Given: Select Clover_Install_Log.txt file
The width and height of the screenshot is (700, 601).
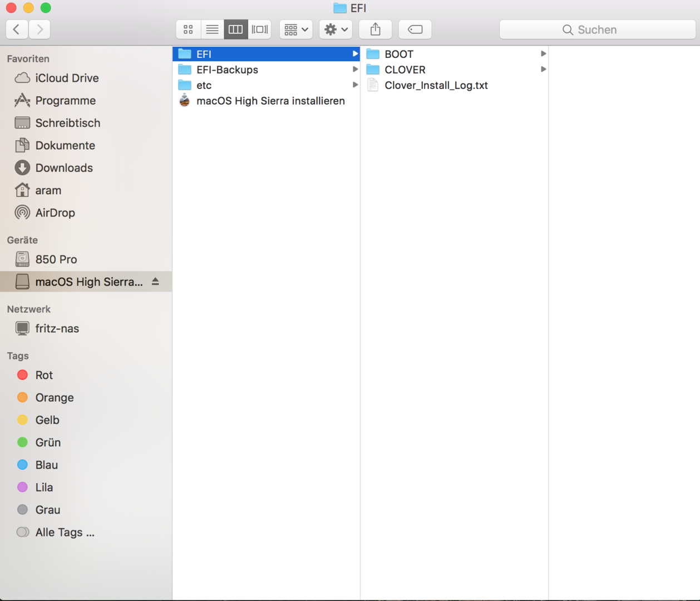Looking at the screenshot, I should [455, 85].
